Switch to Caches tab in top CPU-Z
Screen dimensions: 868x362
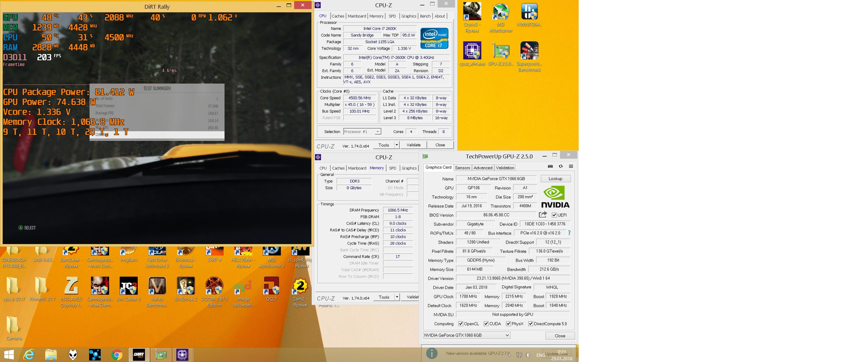pyautogui.click(x=338, y=16)
